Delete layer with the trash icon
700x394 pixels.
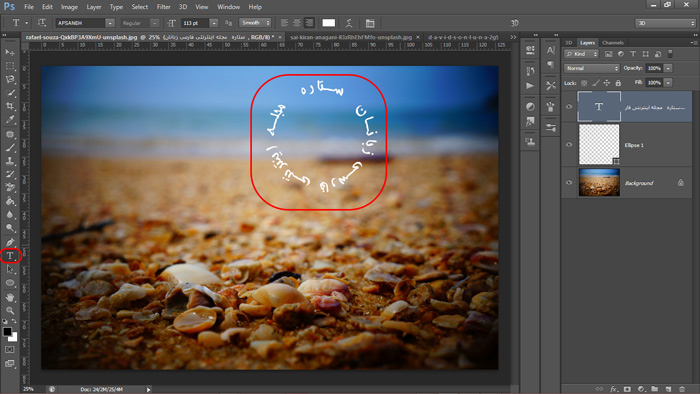click(682, 389)
